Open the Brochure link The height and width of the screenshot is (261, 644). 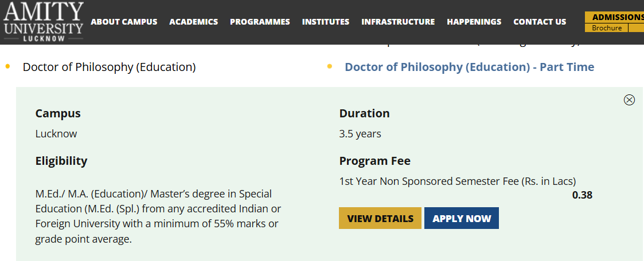tap(606, 28)
